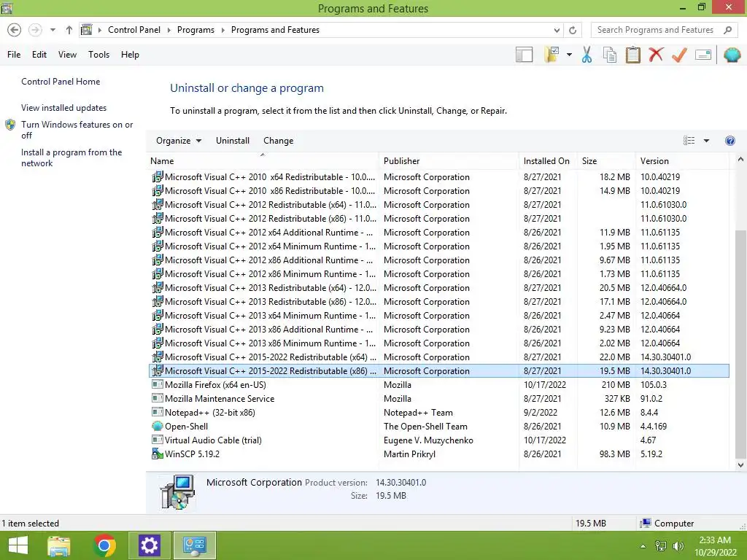This screenshot has height=560, width=747.
Task: Sort by Publisher column header
Action: [449, 161]
